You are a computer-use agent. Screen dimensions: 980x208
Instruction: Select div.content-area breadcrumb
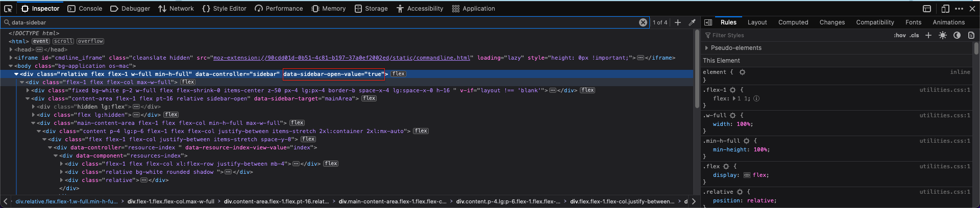(276, 201)
